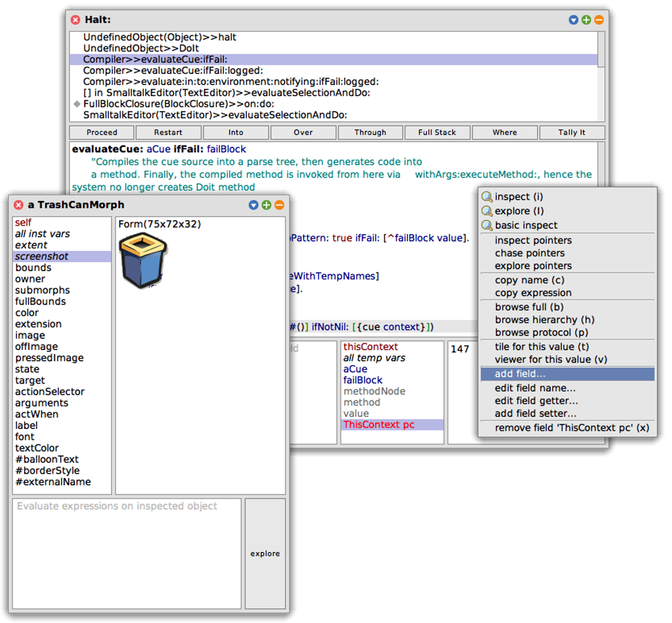Click the blue menu icon in Halt window
672x623 pixels.
pyautogui.click(x=573, y=20)
